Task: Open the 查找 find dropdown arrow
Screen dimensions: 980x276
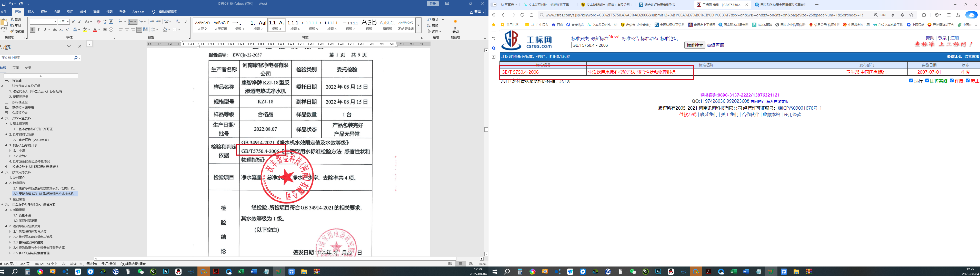Action: [443, 20]
